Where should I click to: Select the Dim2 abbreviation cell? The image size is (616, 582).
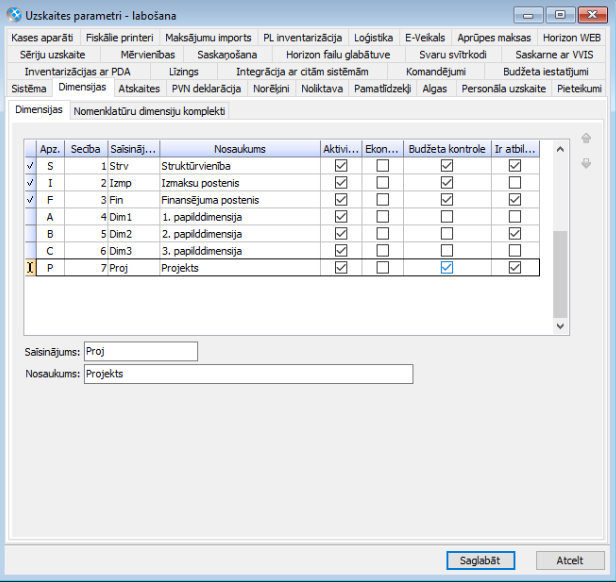[134, 234]
